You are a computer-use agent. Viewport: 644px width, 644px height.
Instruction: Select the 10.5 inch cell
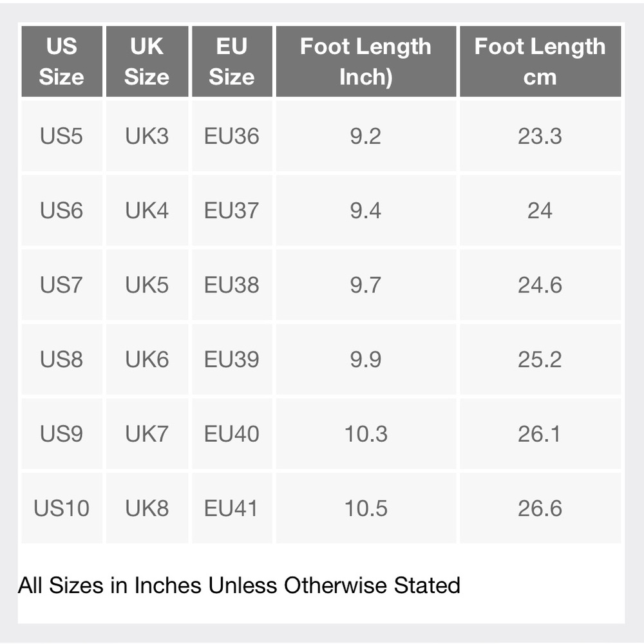(366, 508)
